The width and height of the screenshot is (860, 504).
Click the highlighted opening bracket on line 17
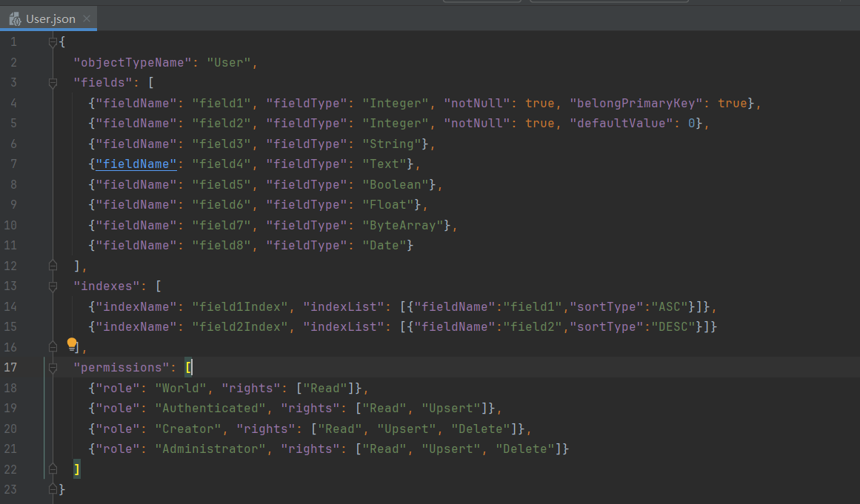click(x=188, y=368)
